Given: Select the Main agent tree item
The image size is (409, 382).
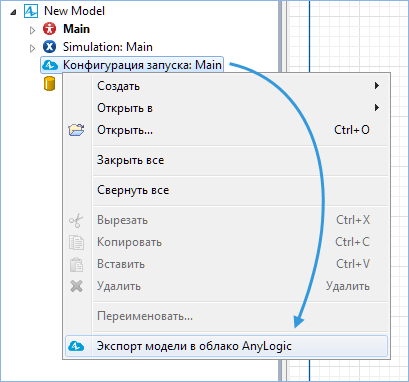Looking at the screenshot, I should [76, 29].
